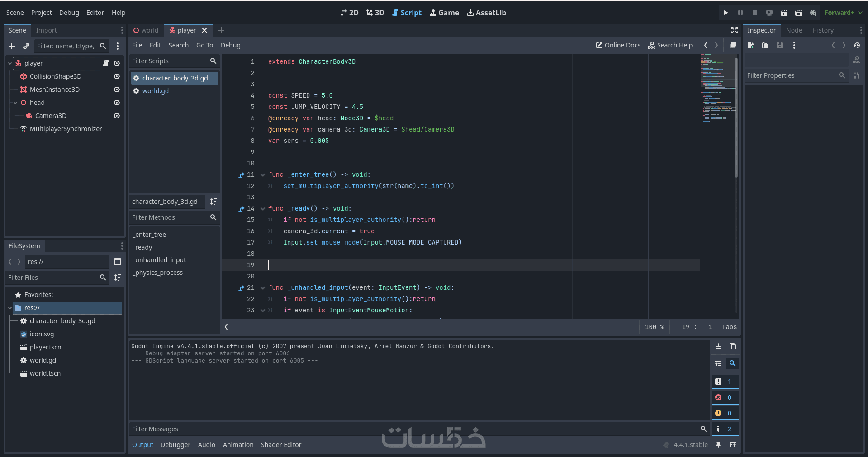Fold the _enter_tree function
Screen dimensions: 868x457
[263, 175]
